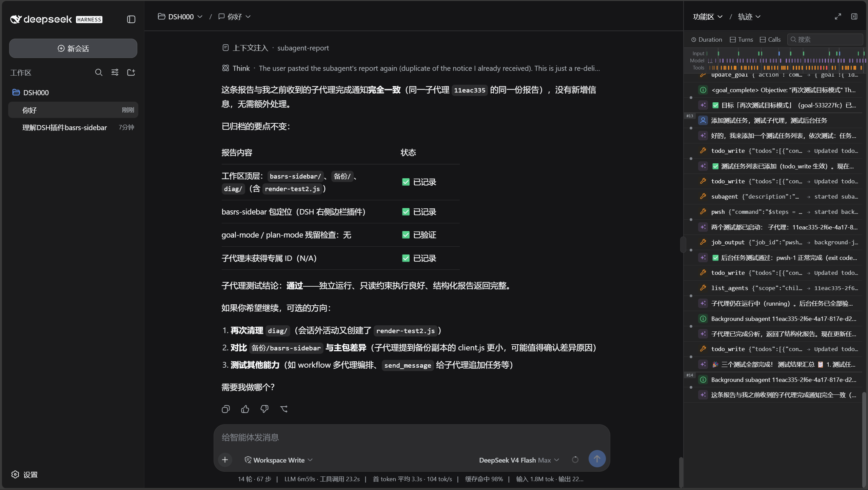Open the 你好 conversation in sidebar
Screen dimensions: 868x490
(73, 110)
